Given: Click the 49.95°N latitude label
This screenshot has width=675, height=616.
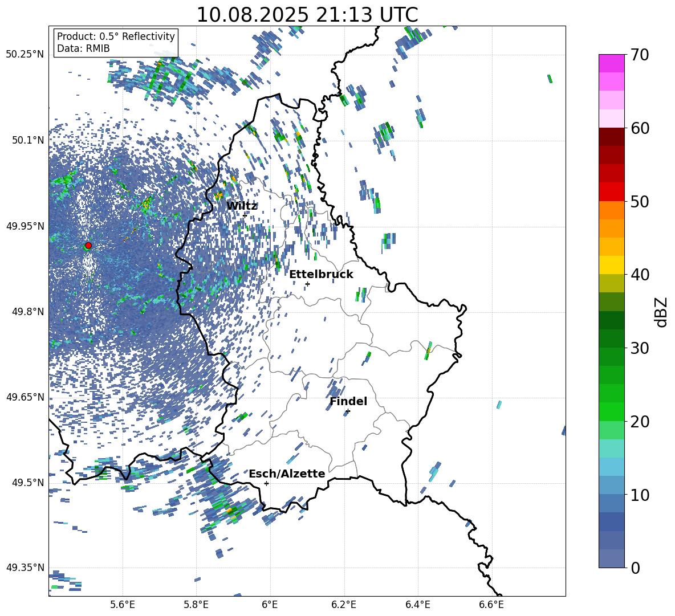Looking at the screenshot, I should tap(25, 226).
